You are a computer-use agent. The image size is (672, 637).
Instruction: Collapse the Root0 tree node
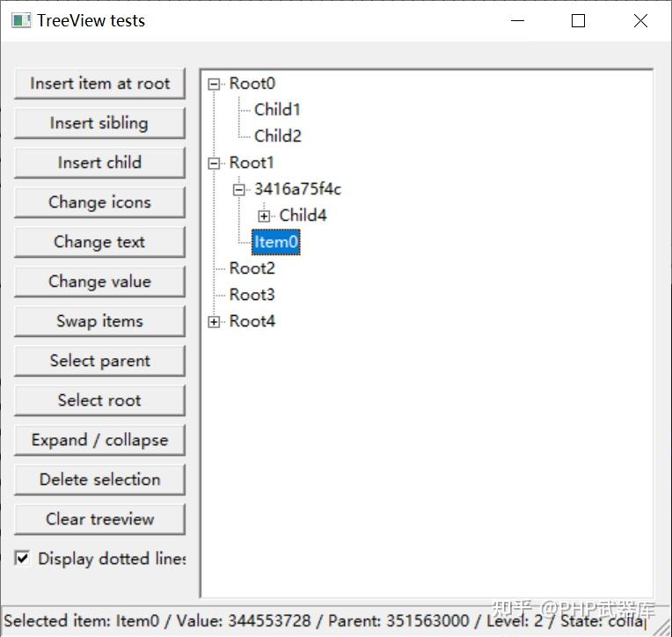[x=214, y=84]
